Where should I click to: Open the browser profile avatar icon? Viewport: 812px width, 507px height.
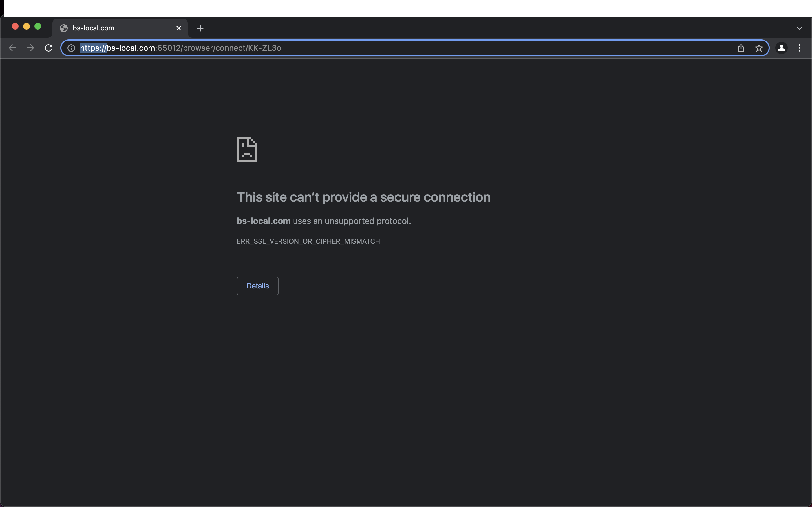[x=782, y=48]
